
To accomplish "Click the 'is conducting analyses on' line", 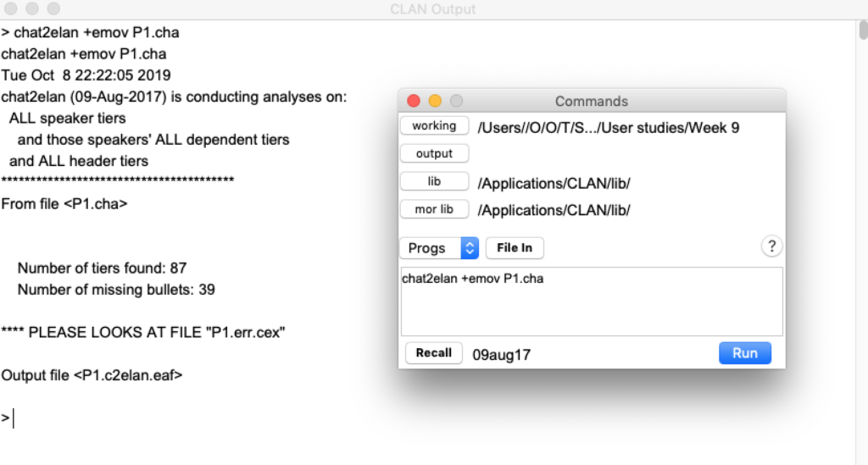I will click(174, 97).
